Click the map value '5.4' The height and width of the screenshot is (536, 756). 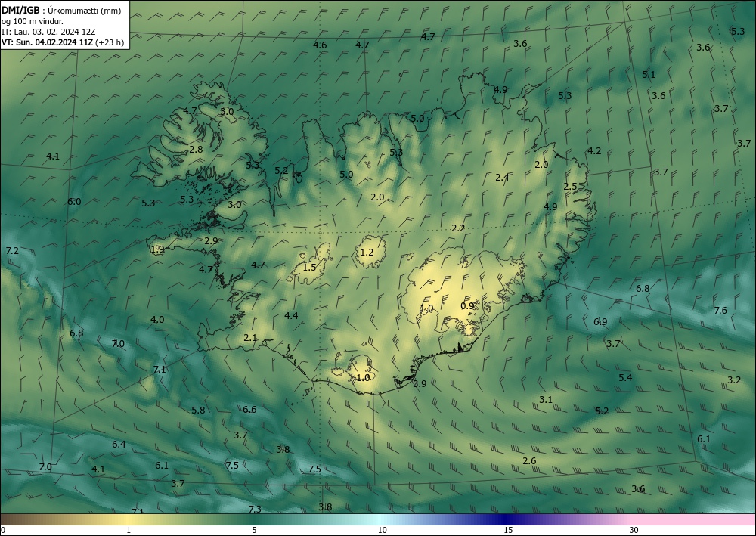[x=625, y=378]
